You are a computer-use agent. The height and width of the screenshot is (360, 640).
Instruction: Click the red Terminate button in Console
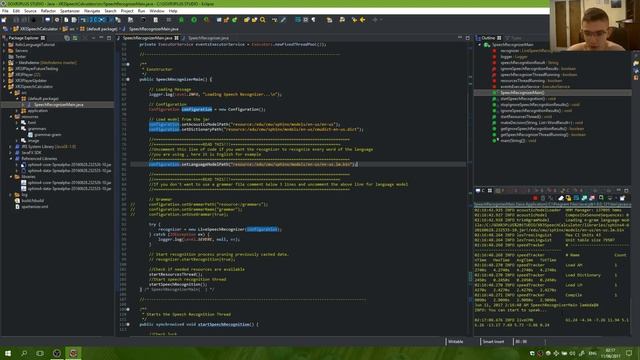coord(535,198)
